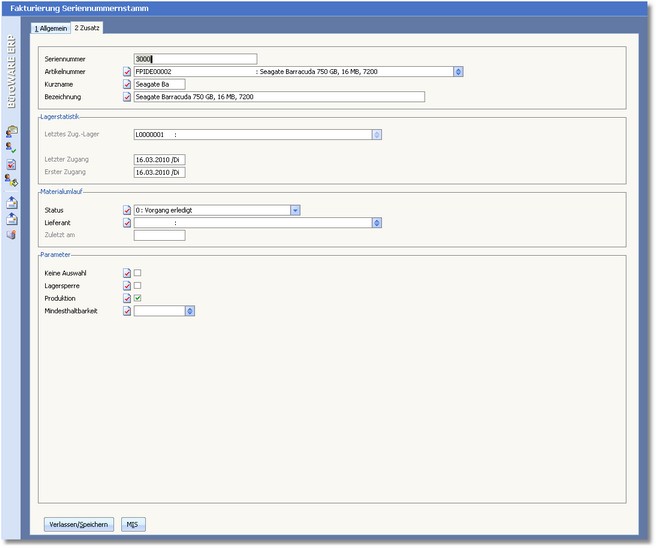Open the red-checked checklist sidebar icon
The image size is (656, 548).
click(11, 164)
